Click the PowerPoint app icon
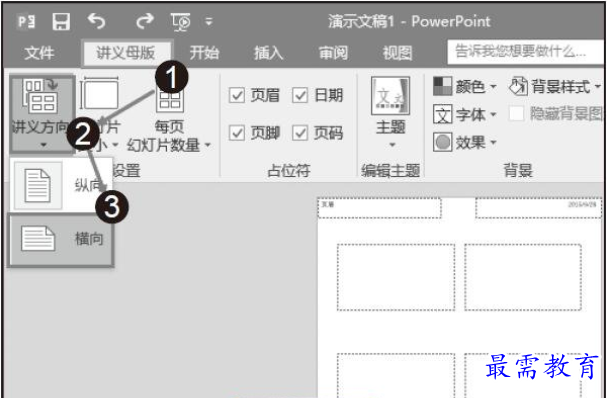This screenshot has height=398, width=607. (x=27, y=21)
